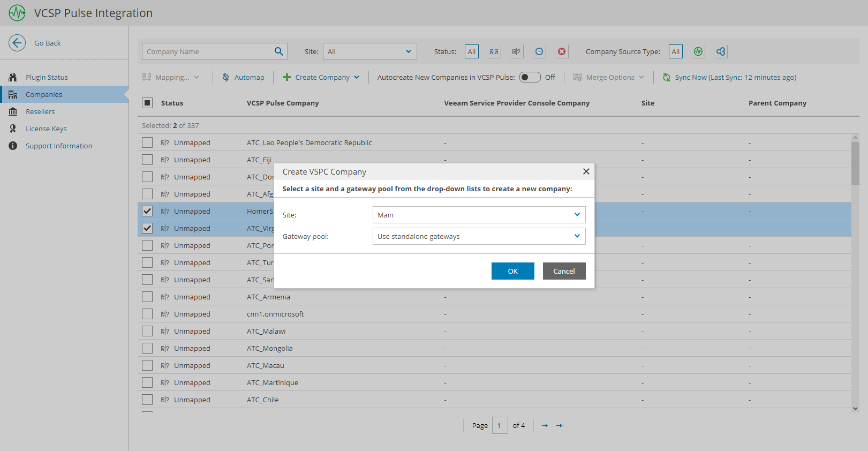
Task: Click the page number input field
Action: pos(500,425)
